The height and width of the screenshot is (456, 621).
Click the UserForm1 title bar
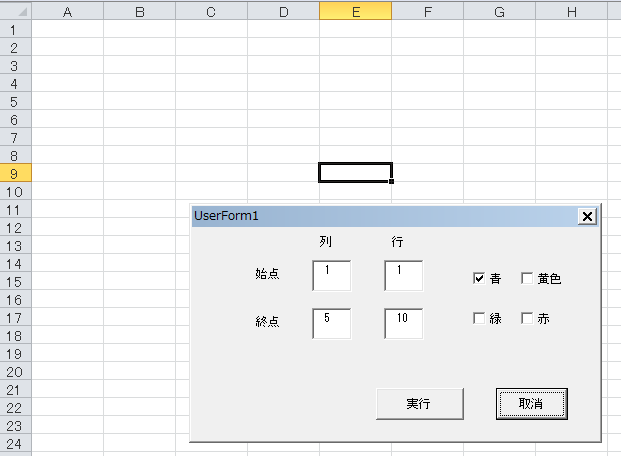point(380,216)
